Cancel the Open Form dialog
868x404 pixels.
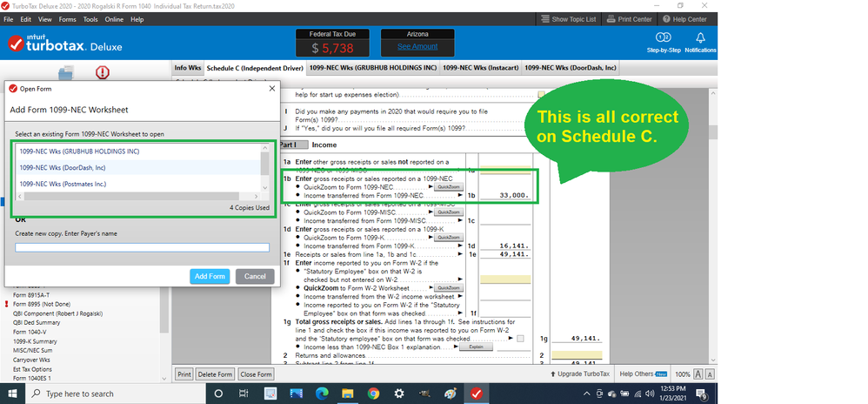click(x=255, y=276)
